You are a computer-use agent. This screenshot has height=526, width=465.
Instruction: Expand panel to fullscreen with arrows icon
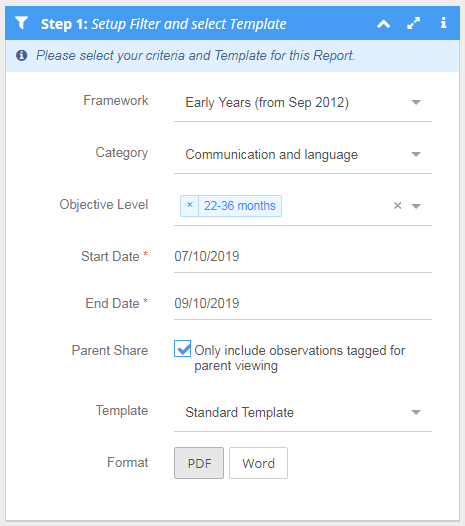(413, 23)
